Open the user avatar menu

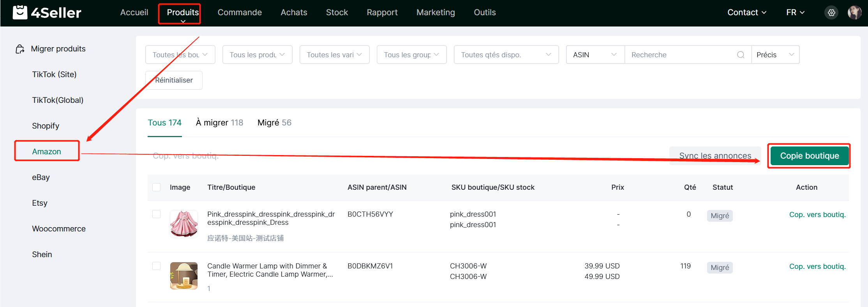(x=854, y=12)
